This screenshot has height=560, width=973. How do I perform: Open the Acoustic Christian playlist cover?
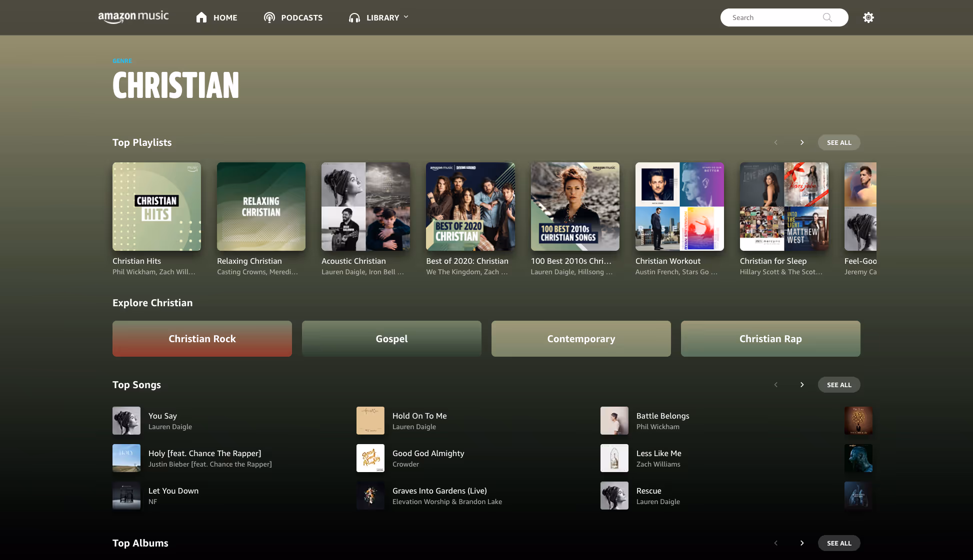click(x=365, y=206)
